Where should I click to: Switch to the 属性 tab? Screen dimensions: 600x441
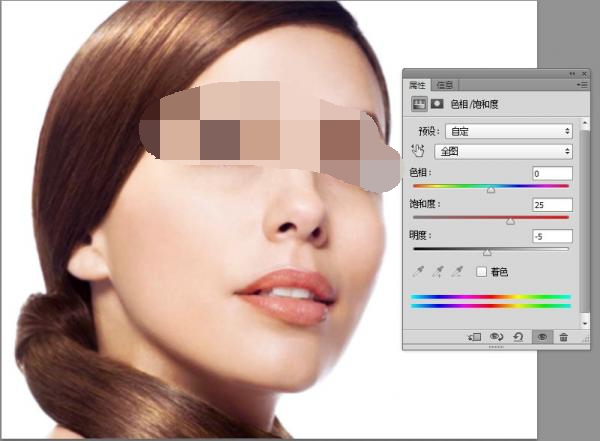point(417,85)
